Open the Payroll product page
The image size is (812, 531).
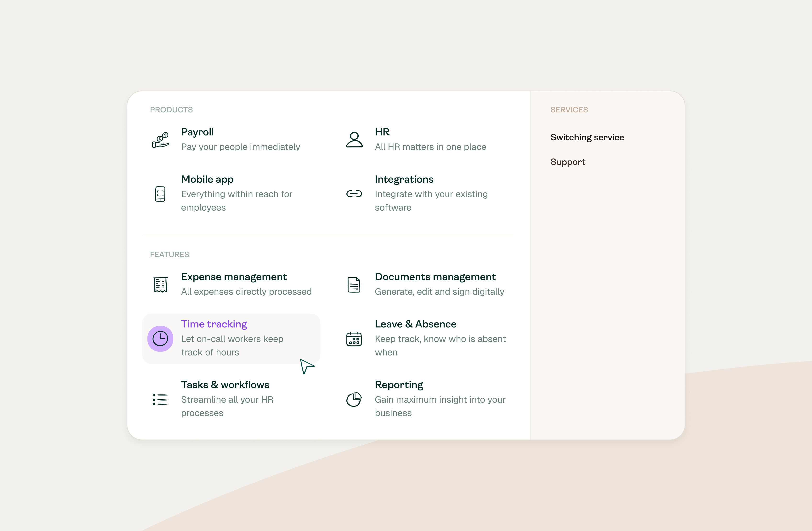point(197,132)
